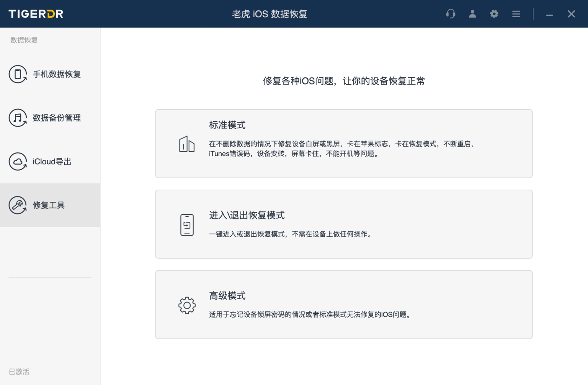Image resolution: width=588 pixels, height=385 pixels.
Task: Click the advanced mode gear icon
Action: click(x=187, y=305)
